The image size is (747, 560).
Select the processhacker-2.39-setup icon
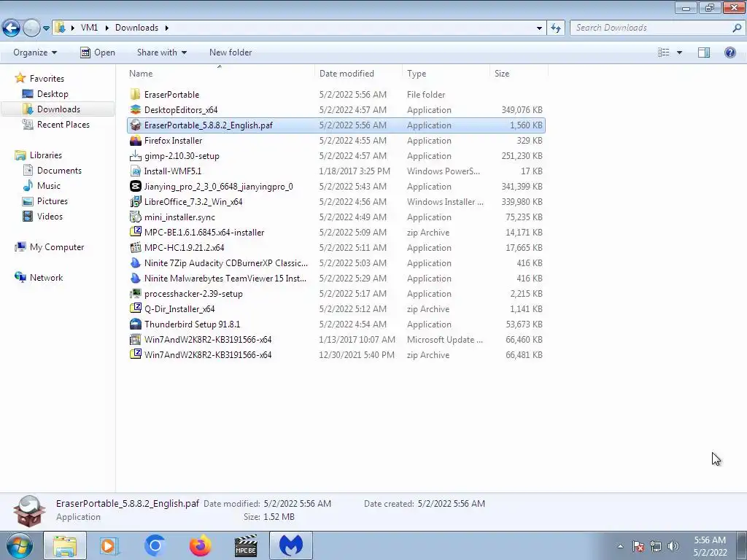pyautogui.click(x=135, y=293)
